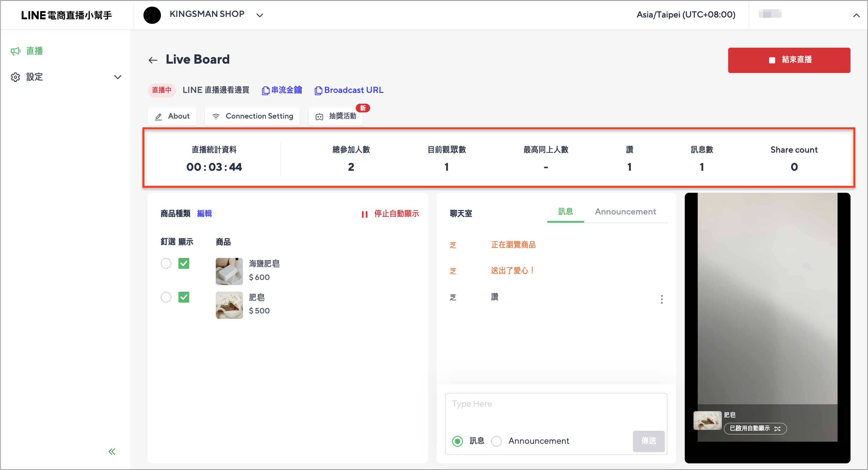868x470 pixels.
Task: Open the three-dot menu on 讚 message
Action: click(662, 299)
